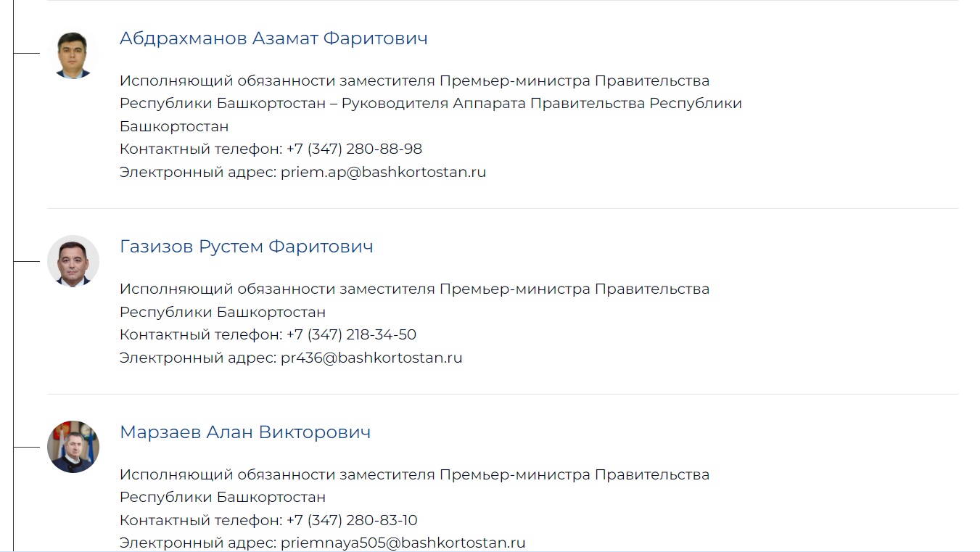Viewport: 980px width, 552px height.
Task: Open the Абдрахманов Азамат Фаритович name link
Action: 273,38
